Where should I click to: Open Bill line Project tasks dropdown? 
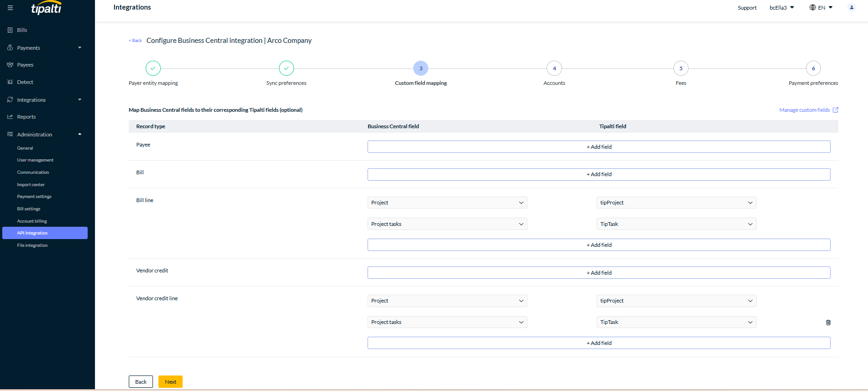(447, 224)
